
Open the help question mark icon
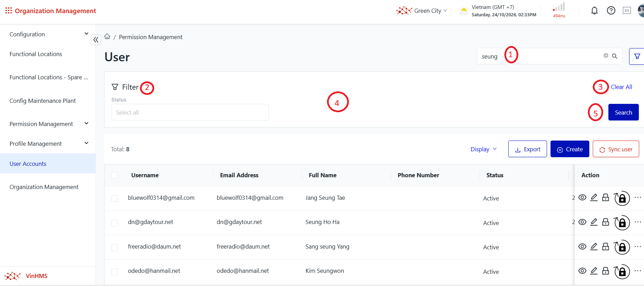coord(611,11)
